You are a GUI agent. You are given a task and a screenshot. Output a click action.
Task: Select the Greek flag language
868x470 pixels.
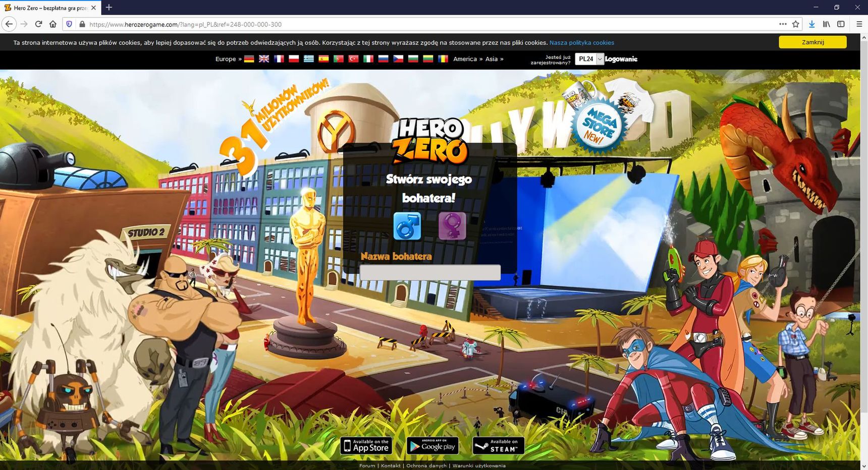pyautogui.click(x=309, y=59)
